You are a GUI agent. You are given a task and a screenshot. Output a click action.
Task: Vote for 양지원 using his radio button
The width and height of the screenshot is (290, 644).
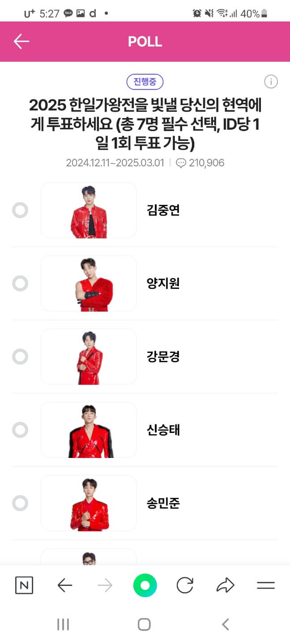(x=20, y=284)
